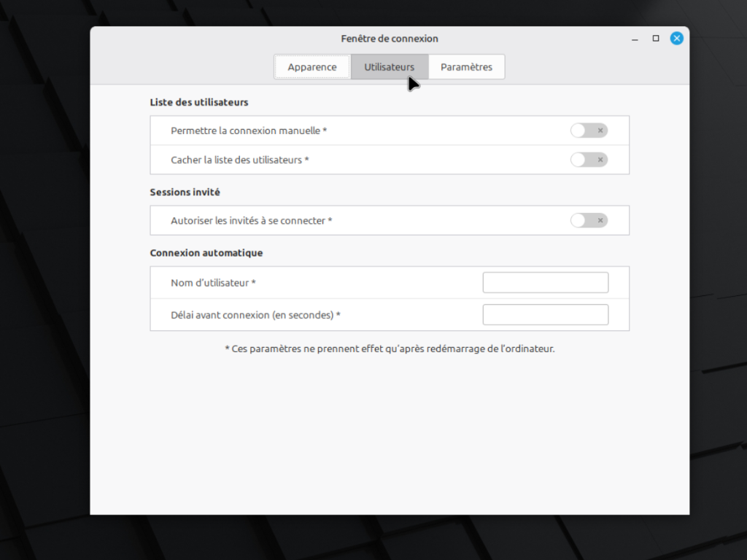The width and height of the screenshot is (747, 560).
Task: Enable Permettre la connexion manuelle switch
Action: (x=589, y=131)
